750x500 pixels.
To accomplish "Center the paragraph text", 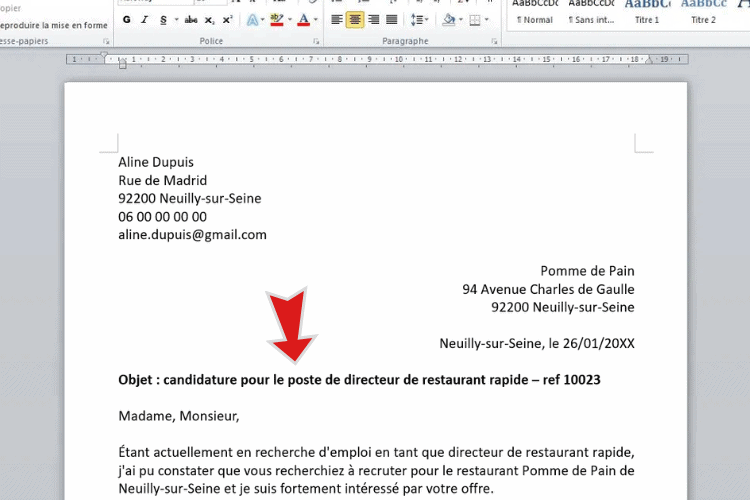I will click(355, 20).
